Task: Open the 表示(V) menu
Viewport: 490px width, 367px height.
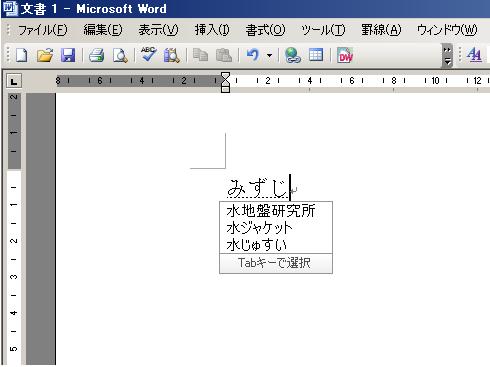Action: pyautogui.click(x=158, y=30)
